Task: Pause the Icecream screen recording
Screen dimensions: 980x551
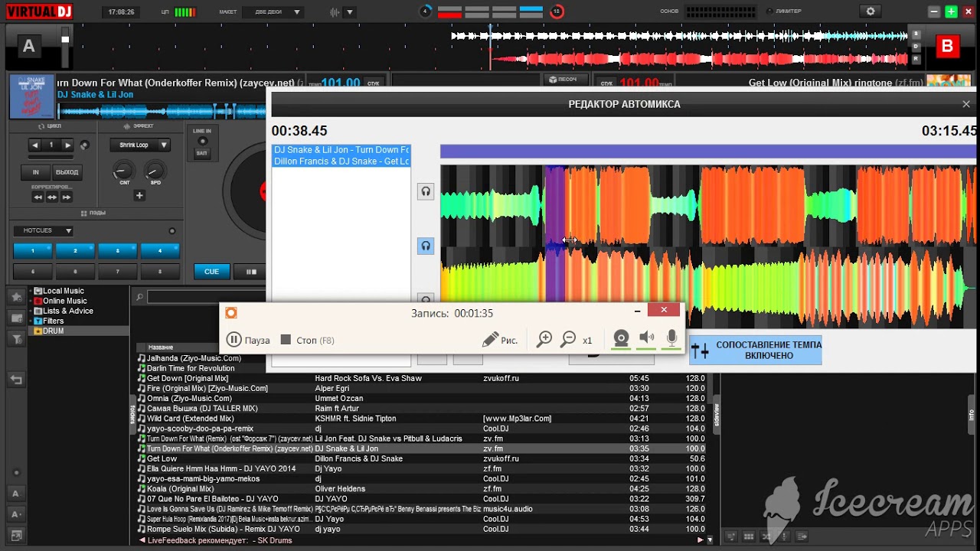Action: (248, 340)
